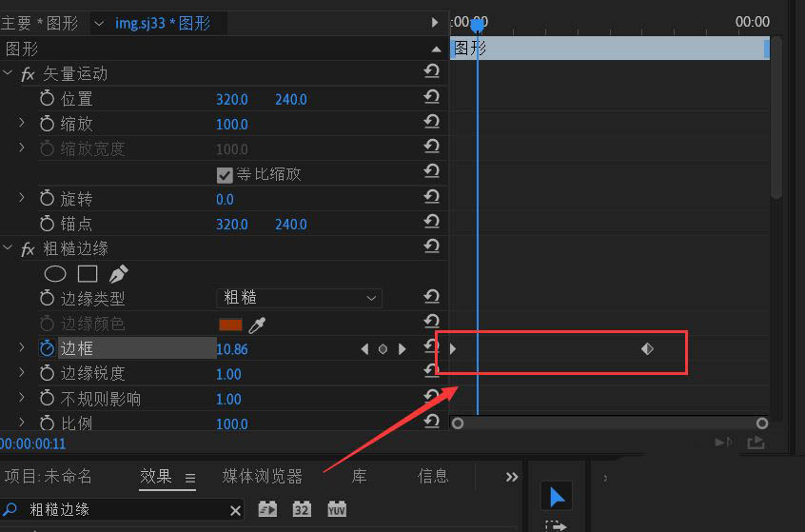This screenshot has height=532, width=805.
Task: Toggle animation stopwatch for 旋转
Action: pyautogui.click(x=47, y=198)
